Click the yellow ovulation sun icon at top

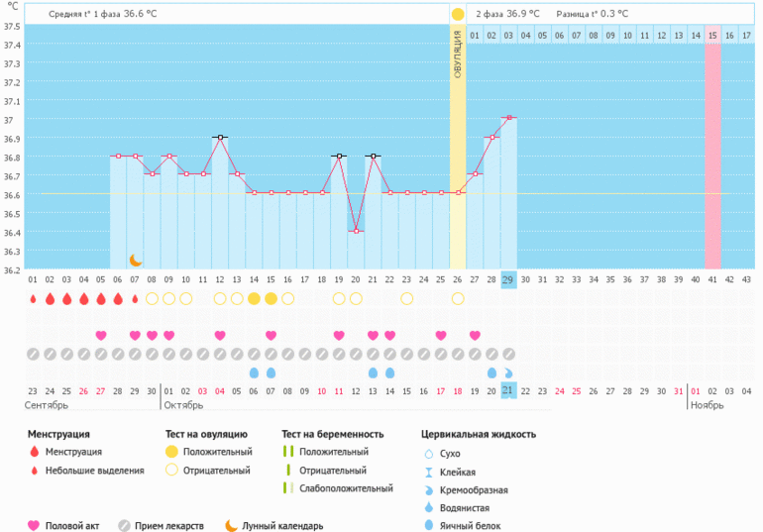[x=457, y=15]
